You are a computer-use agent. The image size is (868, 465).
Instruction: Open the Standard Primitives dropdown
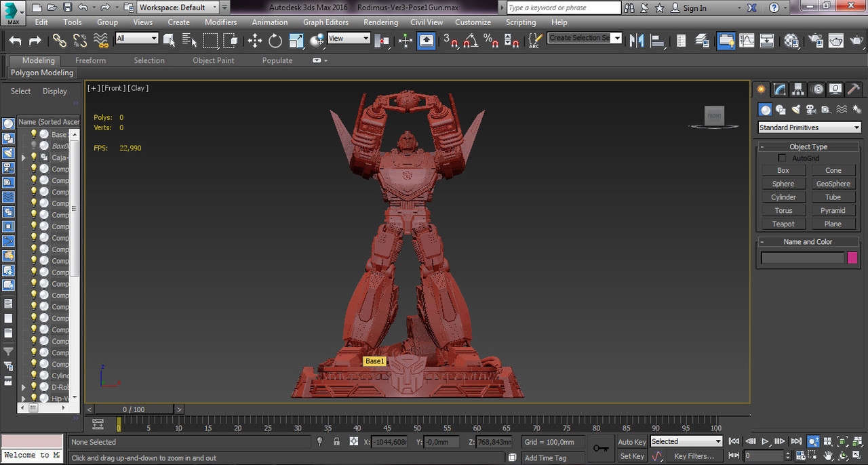click(809, 127)
